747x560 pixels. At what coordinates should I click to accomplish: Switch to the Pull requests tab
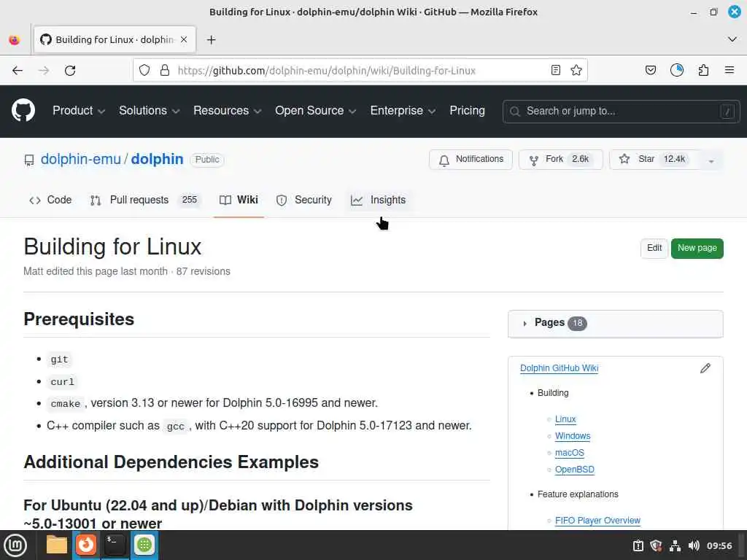click(x=145, y=200)
